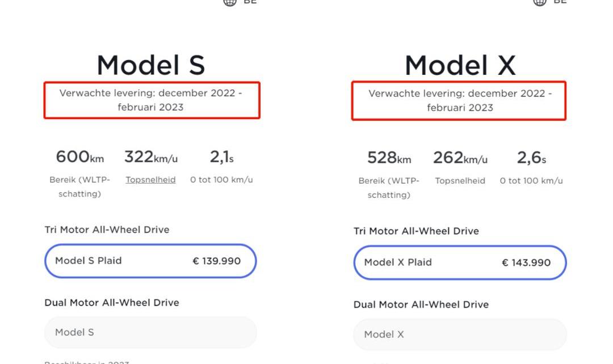Click the 2,1 s acceleration figure
Screen dimensions: 613x364
click(x=221, y=156)
